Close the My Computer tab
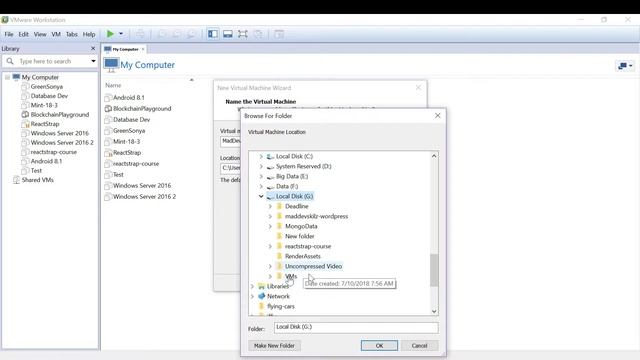This screenshot has height=360, width=640. pos(143,49)
